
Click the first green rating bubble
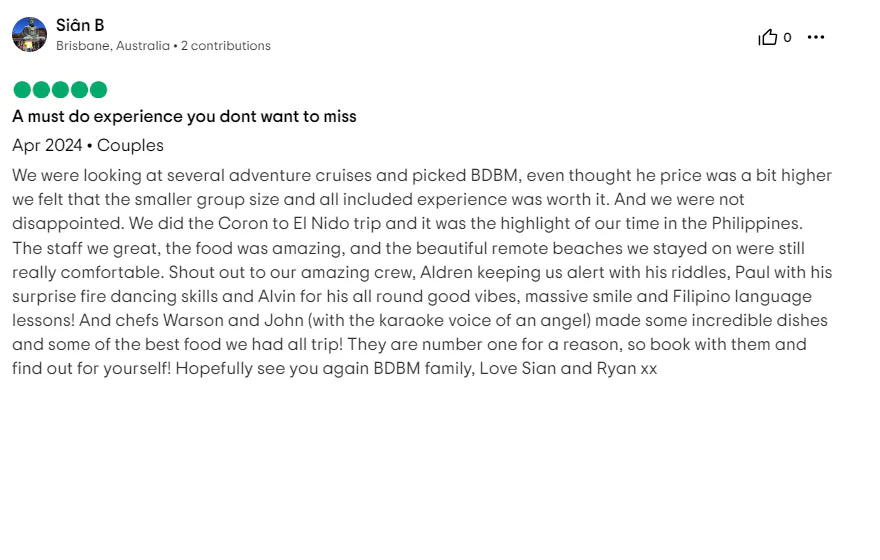(22, 90)
